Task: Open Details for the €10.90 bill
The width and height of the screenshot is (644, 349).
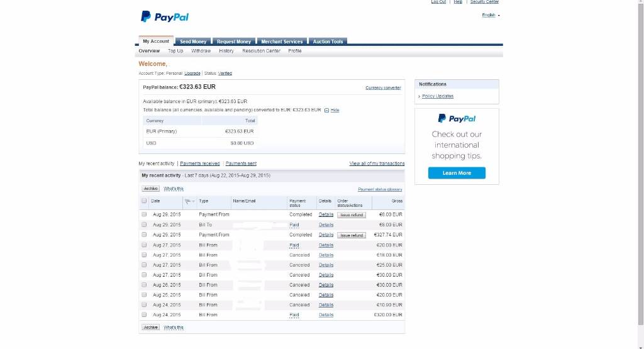Action: point(326,305)
